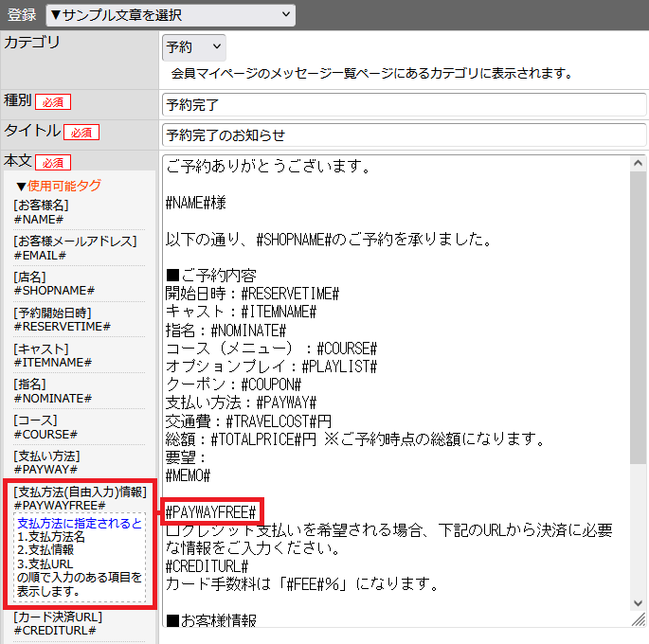The width and height of the screenshot is (649, 644).
Task: Click the #PAYWAY# tag in the tag list
Action: pyautogui.click(x=45, y=470)
